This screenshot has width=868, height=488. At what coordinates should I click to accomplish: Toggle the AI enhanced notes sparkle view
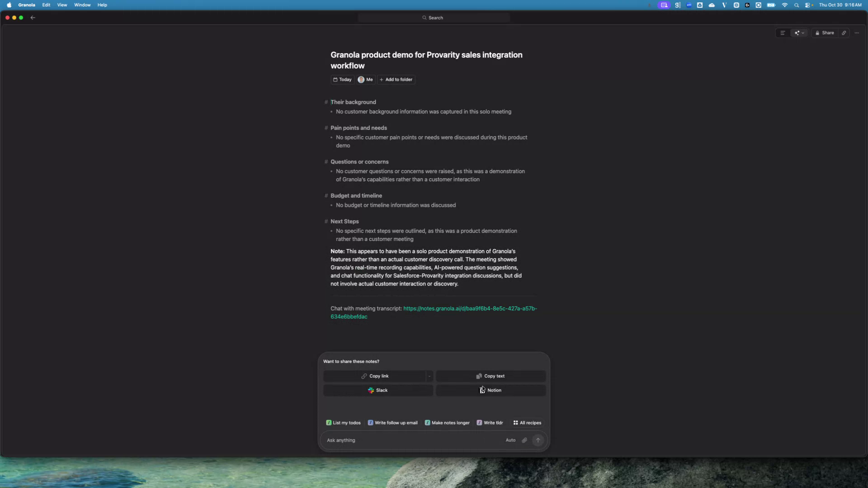[x=796, y=33]
